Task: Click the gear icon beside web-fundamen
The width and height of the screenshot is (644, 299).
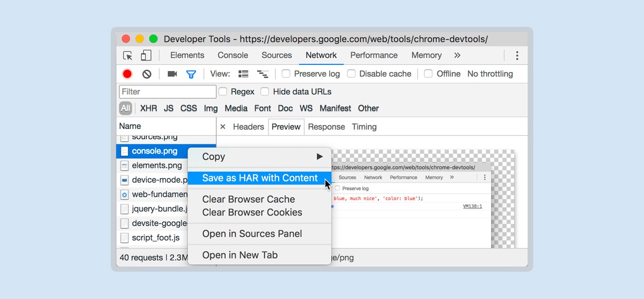Action: (x=124, y=194)
